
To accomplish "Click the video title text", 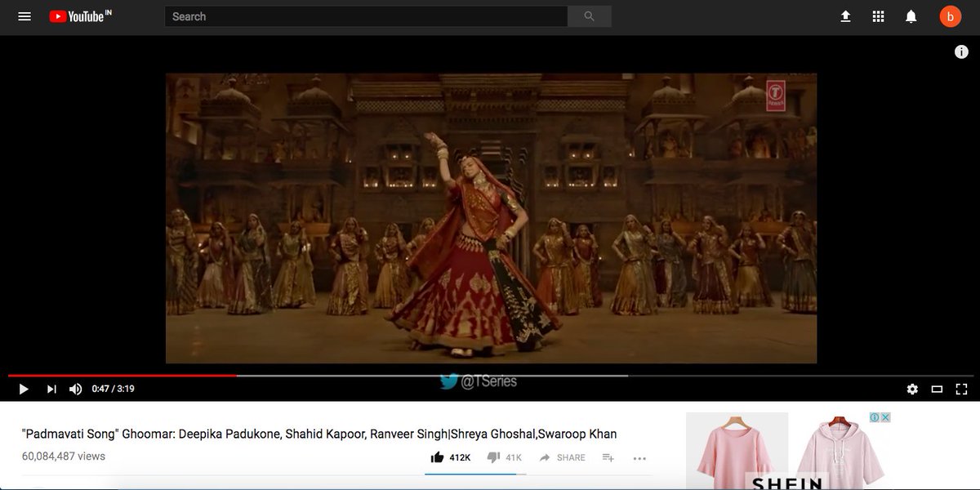I will point(319,434).
